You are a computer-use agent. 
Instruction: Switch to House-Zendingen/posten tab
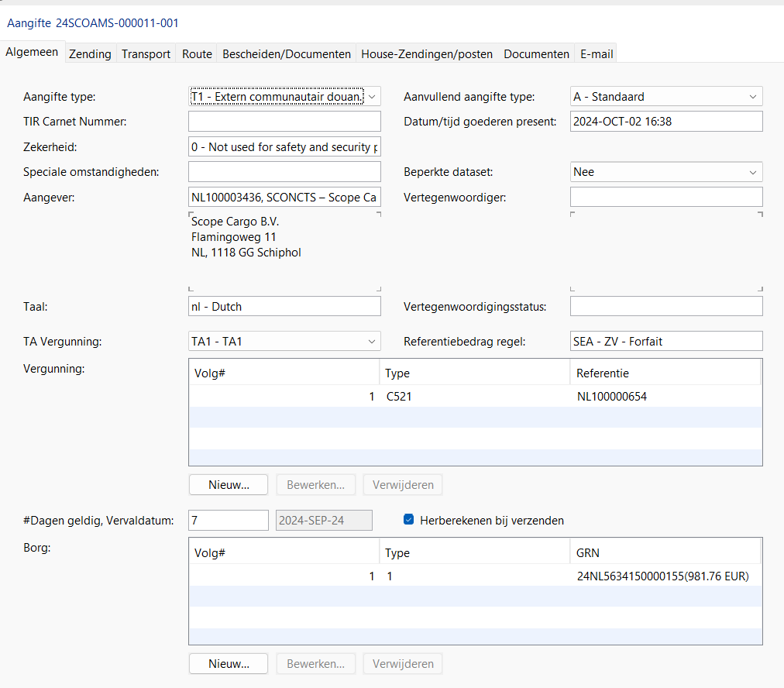[x=426, y=54]
